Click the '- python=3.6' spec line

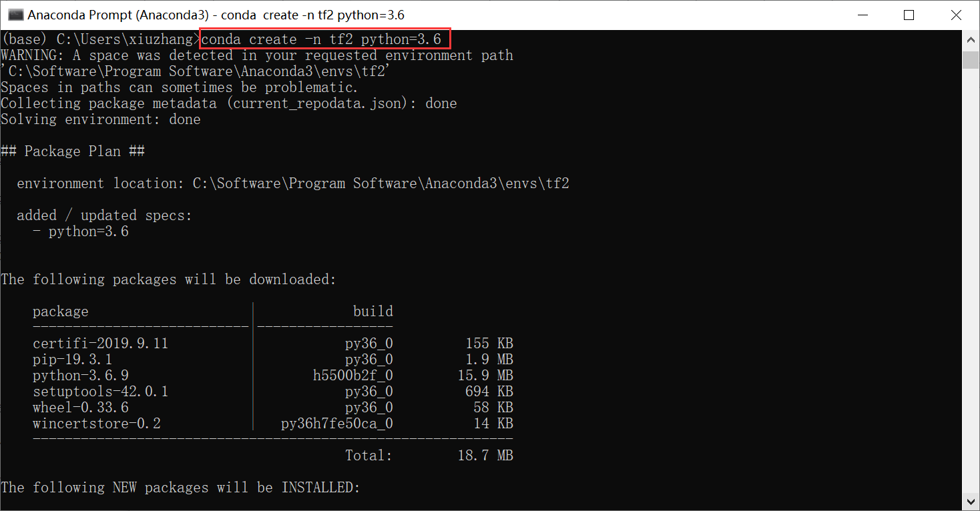coord(81,231)
